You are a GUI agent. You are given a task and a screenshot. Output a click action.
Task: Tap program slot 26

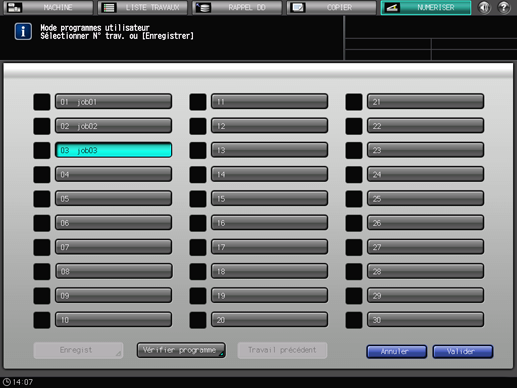tap(425, 223)
